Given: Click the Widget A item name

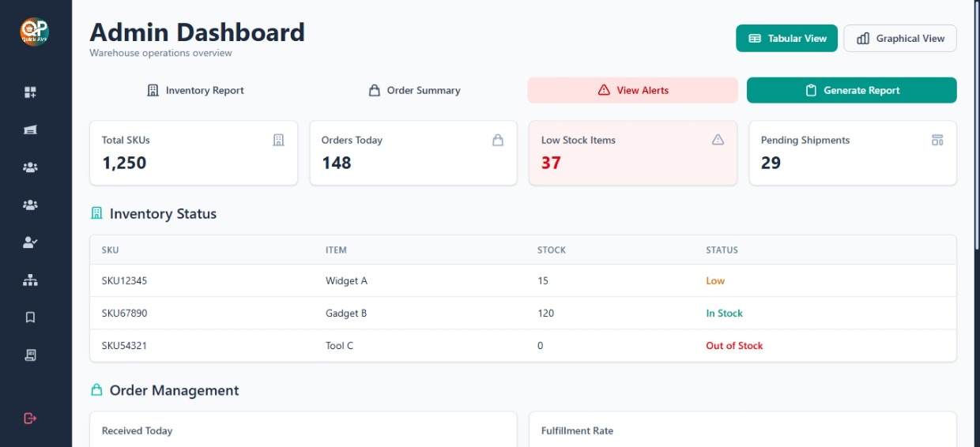Looking at the screenshot, I should pos(346,280).
